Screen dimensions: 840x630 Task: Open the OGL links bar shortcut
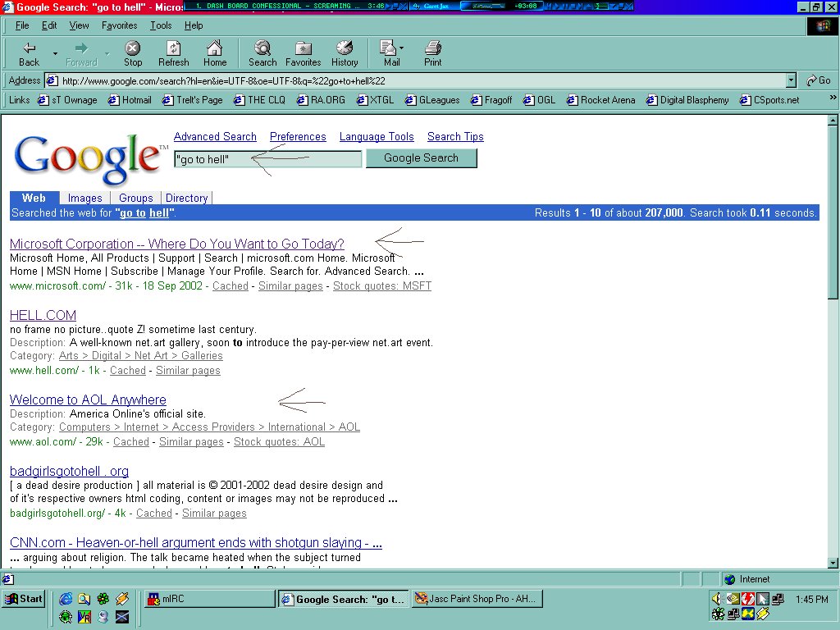pos(540,99)
